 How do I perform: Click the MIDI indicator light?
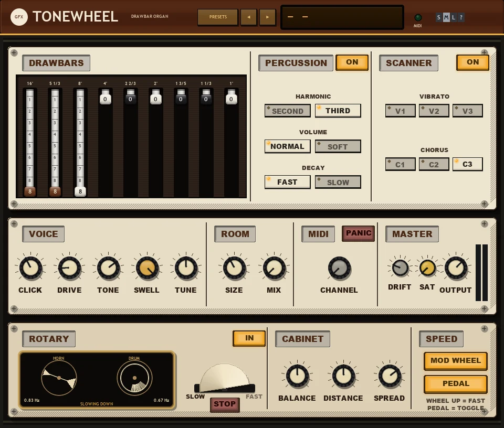(x=418, y=18)
